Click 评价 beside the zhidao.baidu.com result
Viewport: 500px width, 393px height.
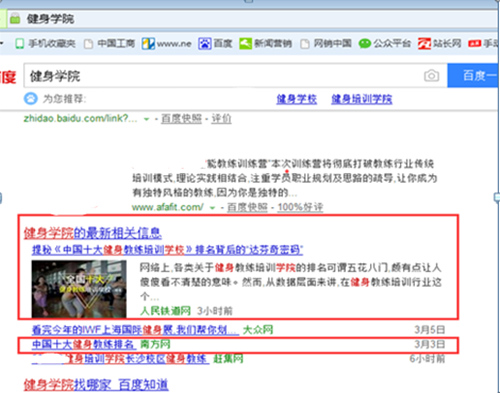[221, 118]
